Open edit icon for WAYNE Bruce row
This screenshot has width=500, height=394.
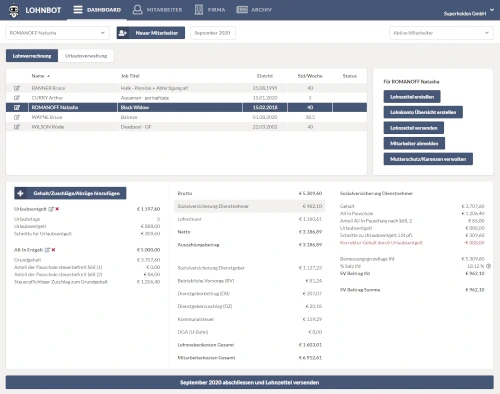tap(17, 117)
